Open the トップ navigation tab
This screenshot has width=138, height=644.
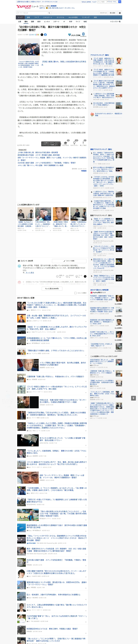click(20, 17)
